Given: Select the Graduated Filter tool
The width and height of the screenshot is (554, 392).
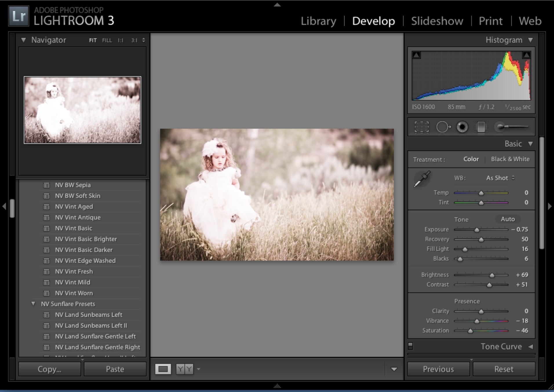Looking at the screenshot, I should point(481,127).
